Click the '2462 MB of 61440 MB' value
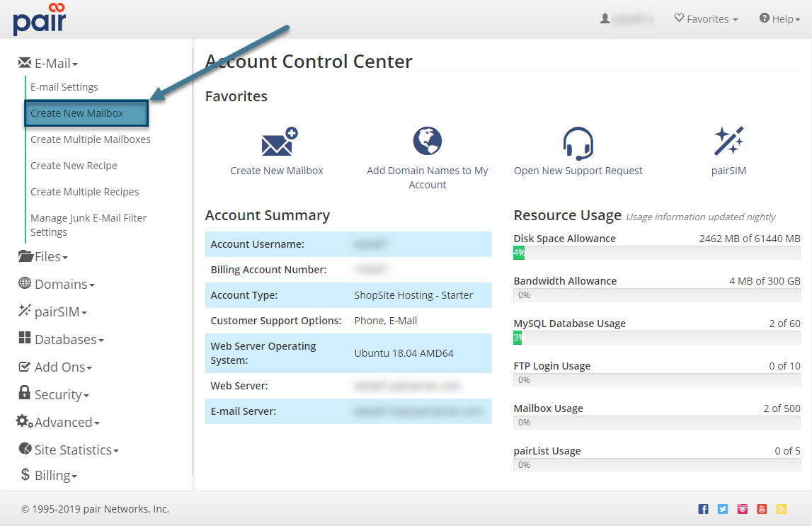This screenshot has width=812, height=526. (x=750, y=239)
